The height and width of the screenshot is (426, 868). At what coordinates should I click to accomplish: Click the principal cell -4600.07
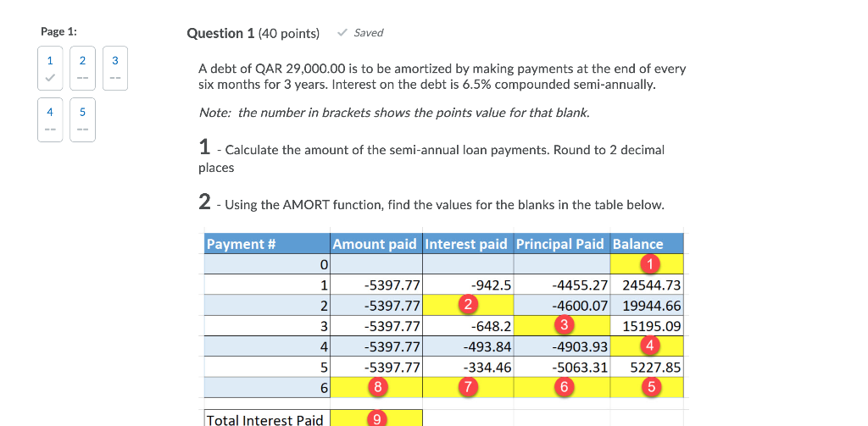563,306
